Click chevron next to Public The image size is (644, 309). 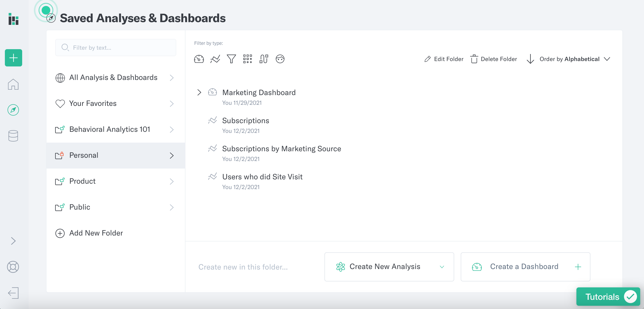(x=172, y=207)
